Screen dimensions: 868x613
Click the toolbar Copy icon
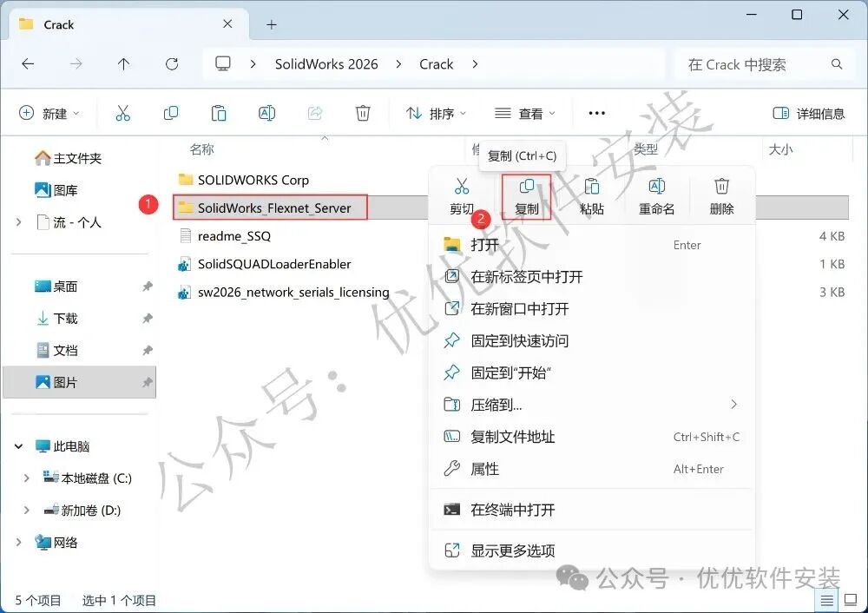coord(171,114)
